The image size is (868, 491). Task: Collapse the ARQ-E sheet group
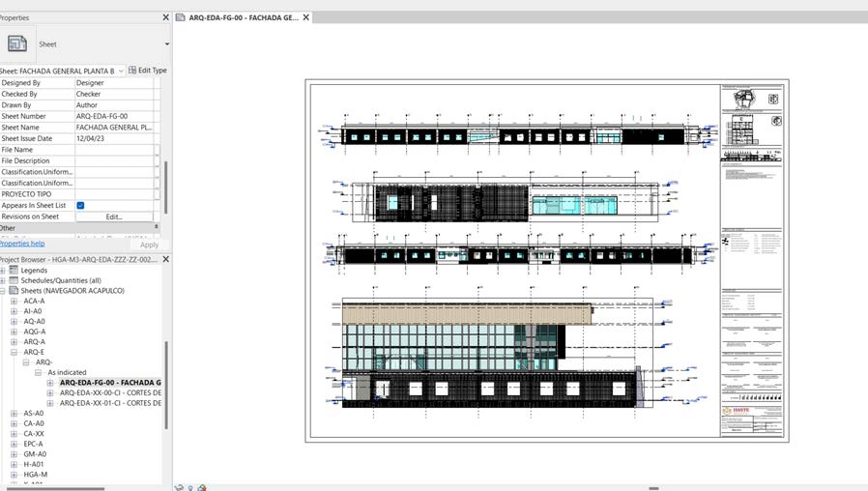coord(14,352)
